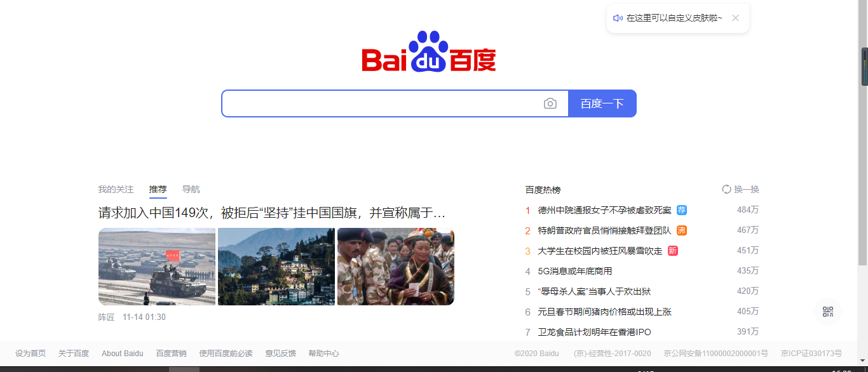Open hot item 元旦春节期间猪肉价格或出现上涨

(604, 312)
